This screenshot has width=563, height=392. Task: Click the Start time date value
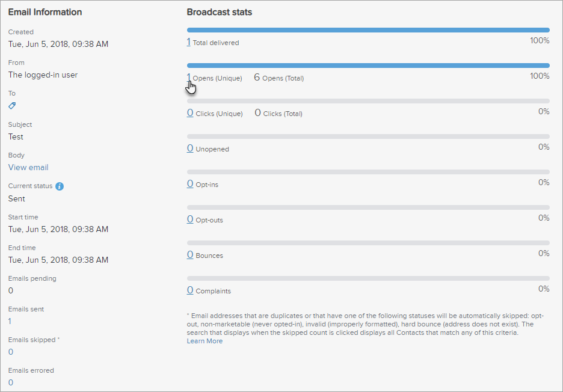[x=58, y=230]
